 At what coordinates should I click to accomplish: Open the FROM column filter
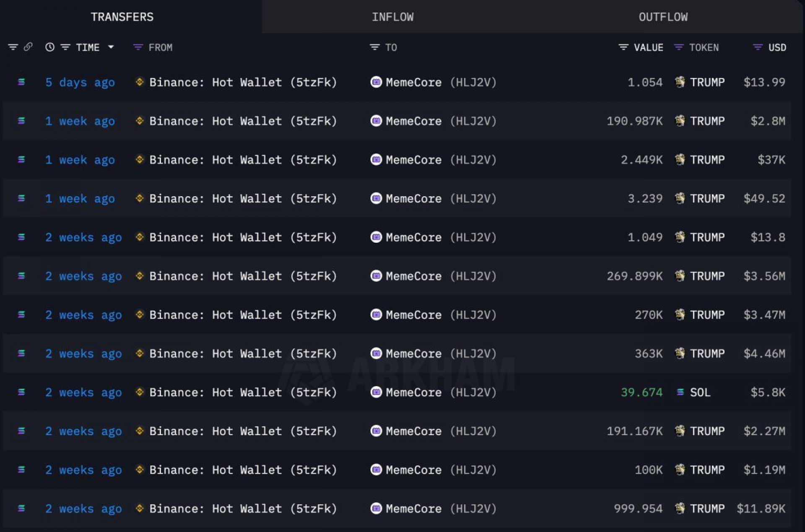pos(138,47)
